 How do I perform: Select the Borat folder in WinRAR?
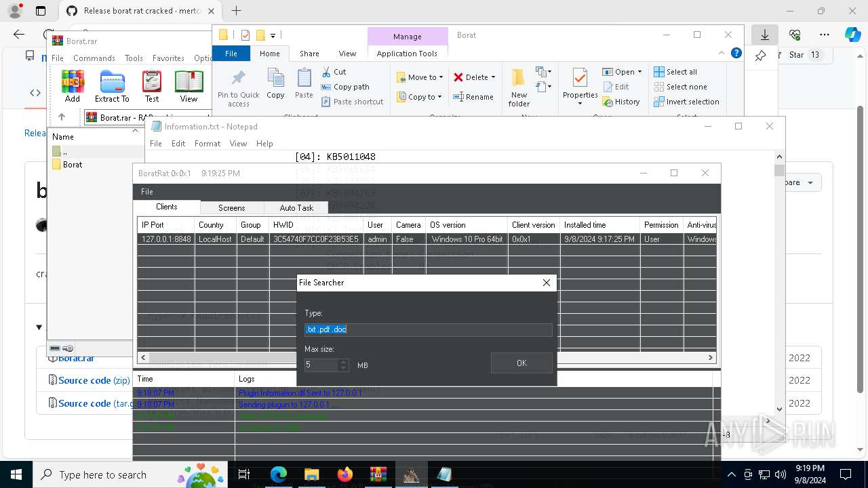pyautogui.click(x=73, y=165)
